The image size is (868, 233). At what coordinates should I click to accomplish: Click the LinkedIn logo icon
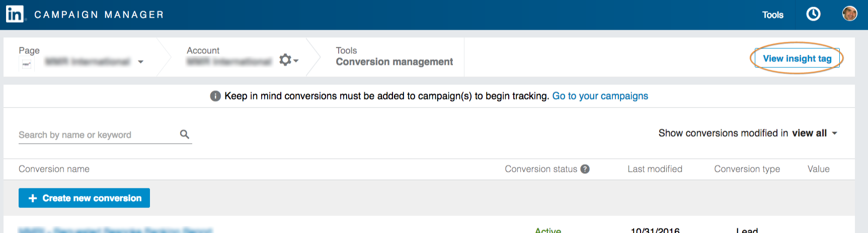pos(15,14)
